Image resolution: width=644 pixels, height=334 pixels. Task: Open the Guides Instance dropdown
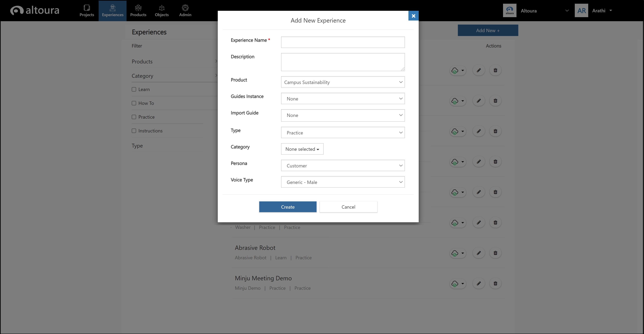[343, 99]
